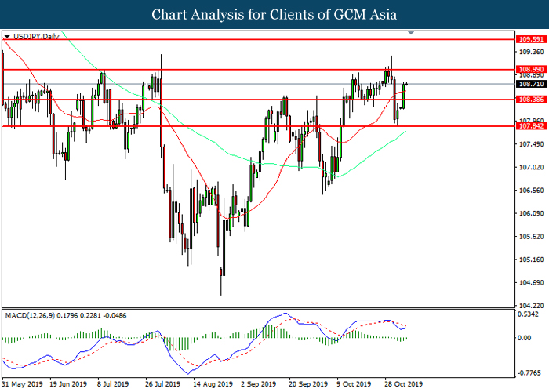The height and width of the screenshot is (392, 549).
Task: Select the 107.842 support level label
Action: 531,126
